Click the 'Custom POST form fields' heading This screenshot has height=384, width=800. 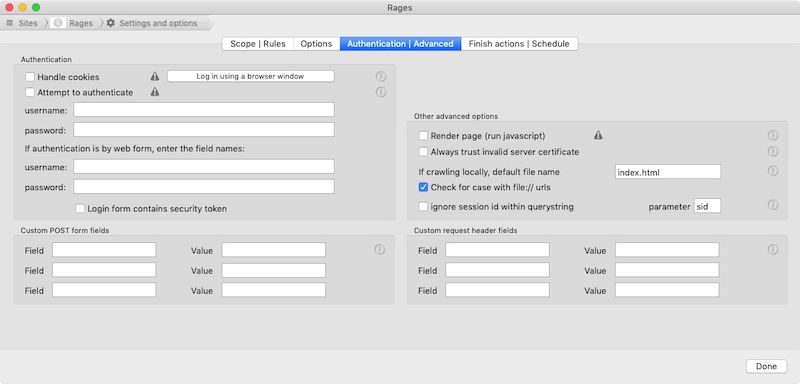[x=65, y=231]
